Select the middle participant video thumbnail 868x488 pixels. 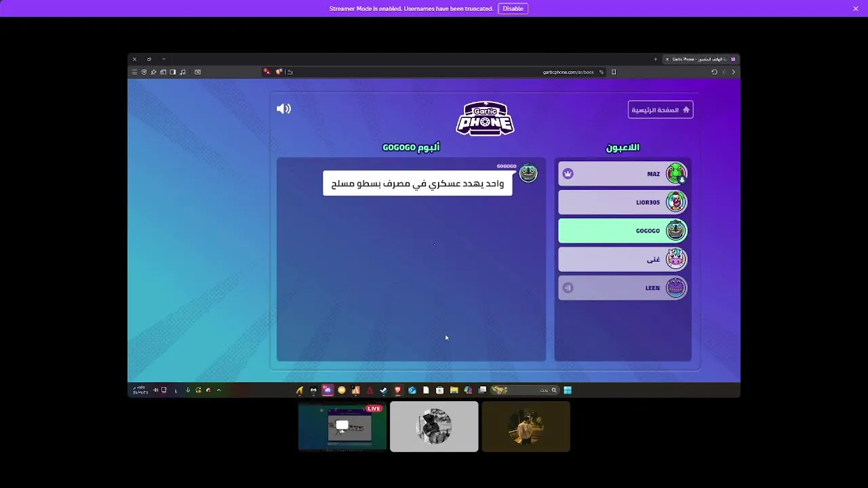(434, 426)
